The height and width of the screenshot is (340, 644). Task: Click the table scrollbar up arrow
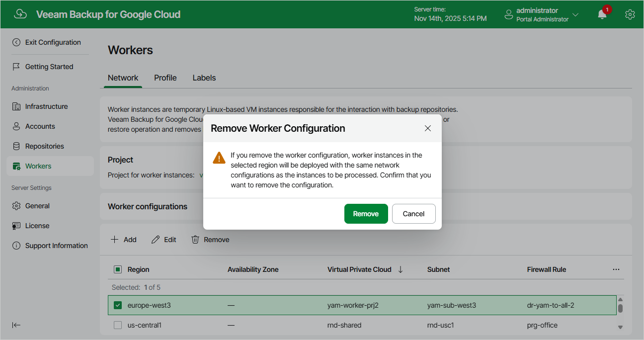tap(620, 299)
